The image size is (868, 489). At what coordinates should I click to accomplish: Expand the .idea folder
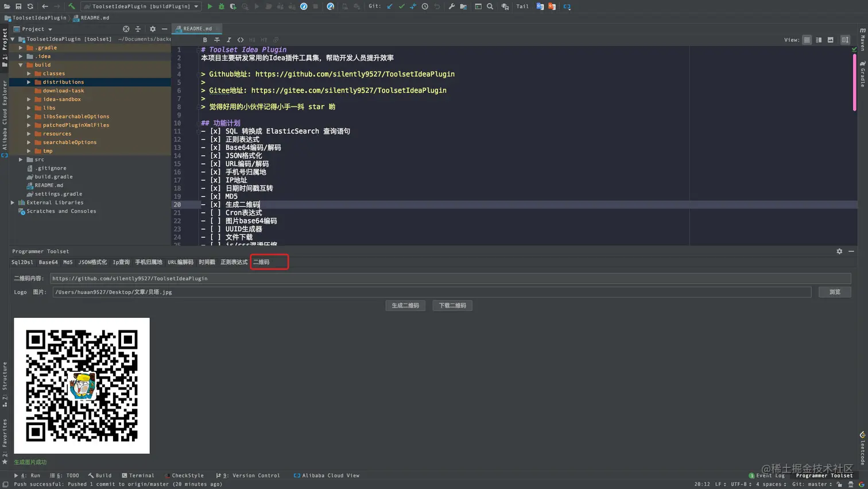[21, 56]
